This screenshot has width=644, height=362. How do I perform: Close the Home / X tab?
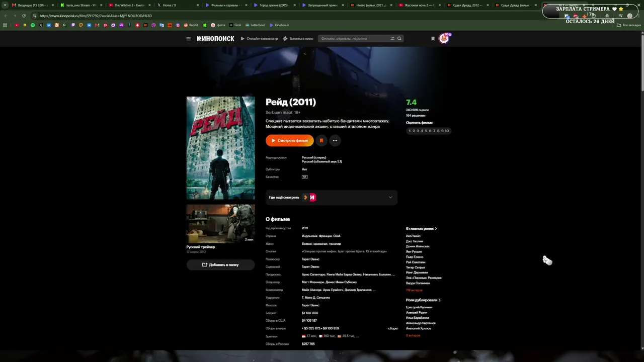coord(198,5)
